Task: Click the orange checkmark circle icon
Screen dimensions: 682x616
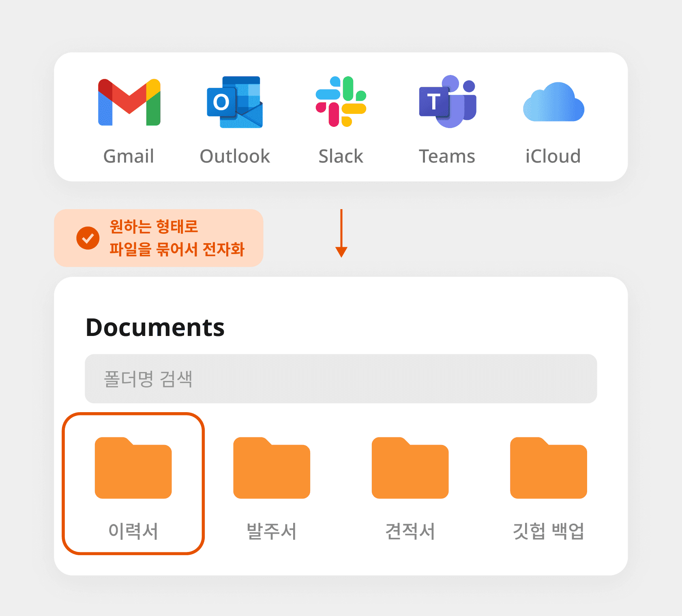Action: [88, 238]
